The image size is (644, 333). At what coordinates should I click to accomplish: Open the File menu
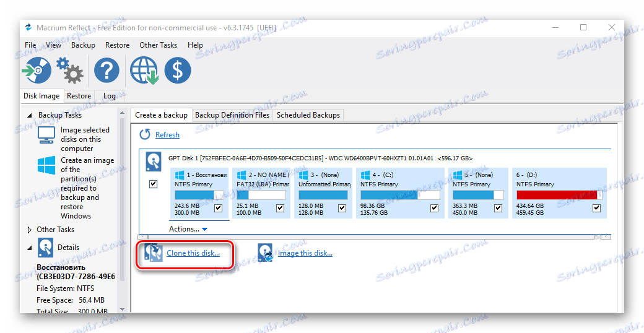pyautogui.click(x=30, y=45)
